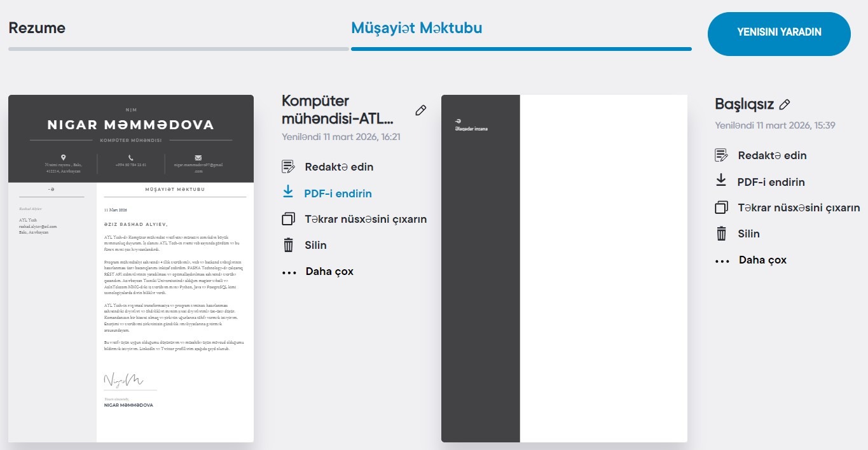Click Redaktə edin for Başlıqsız letter

772,155
